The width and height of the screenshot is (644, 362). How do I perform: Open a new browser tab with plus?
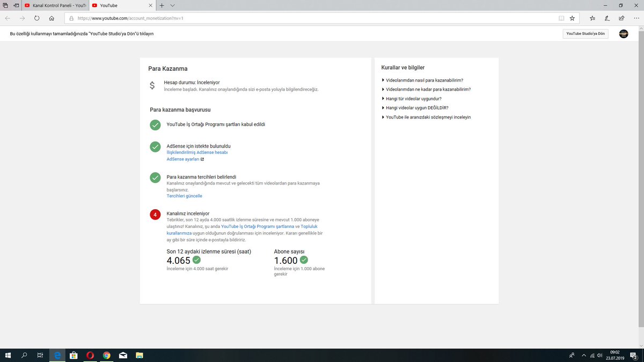[x=162, y=5]
